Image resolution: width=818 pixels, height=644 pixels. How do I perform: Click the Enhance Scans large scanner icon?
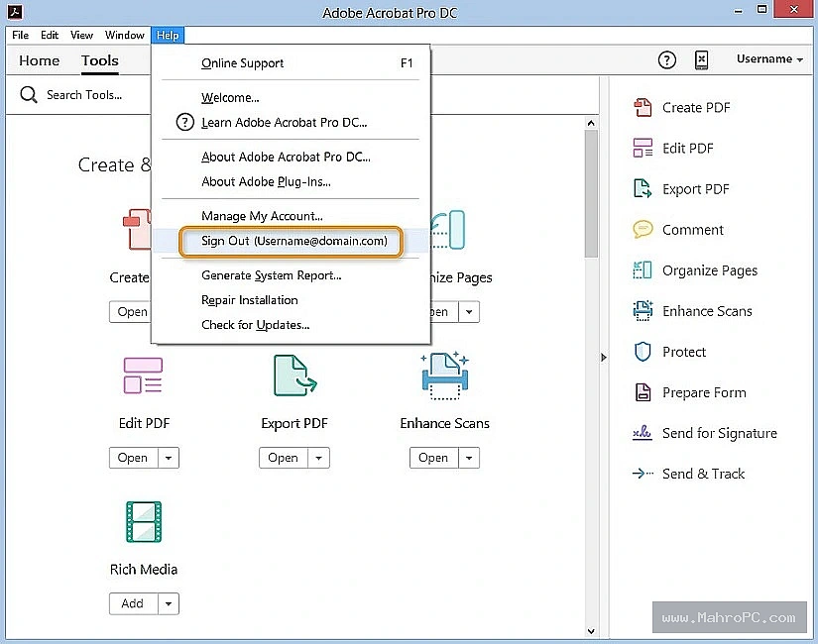(x=444, y=376)
